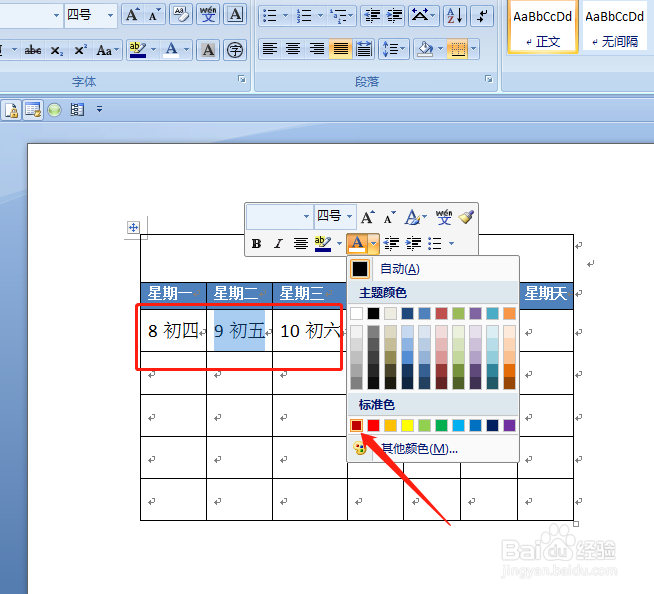Align text left in ribbon

pos(270,49)
